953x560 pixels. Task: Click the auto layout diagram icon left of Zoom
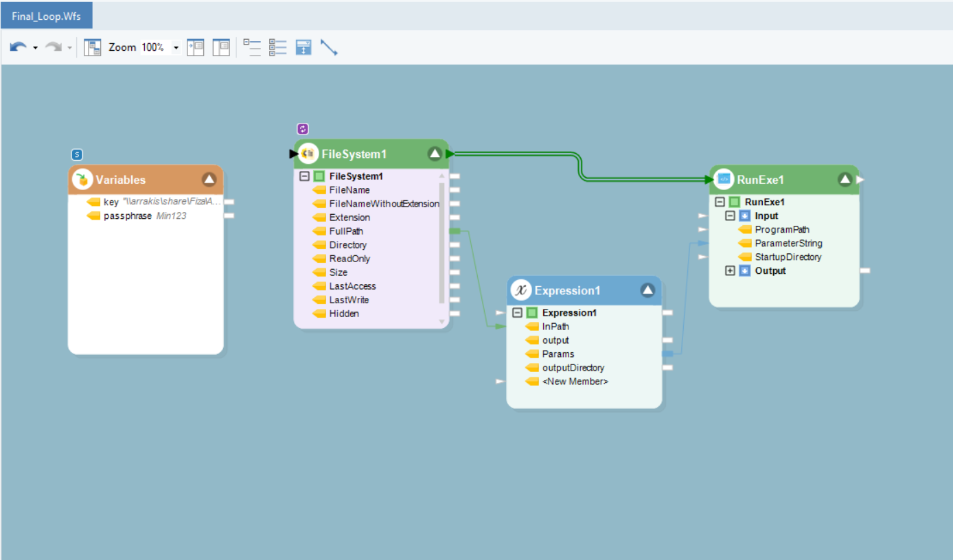coord(93,47)
